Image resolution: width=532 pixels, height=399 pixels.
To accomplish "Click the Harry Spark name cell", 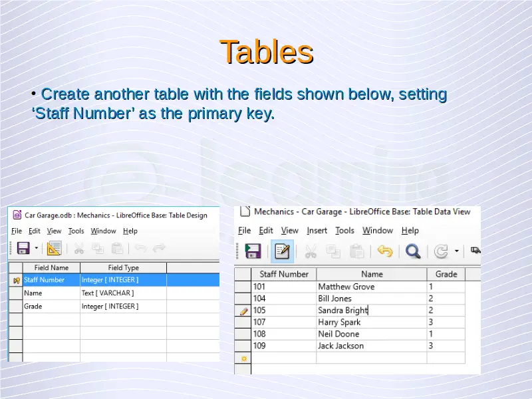I will (372, 323).
